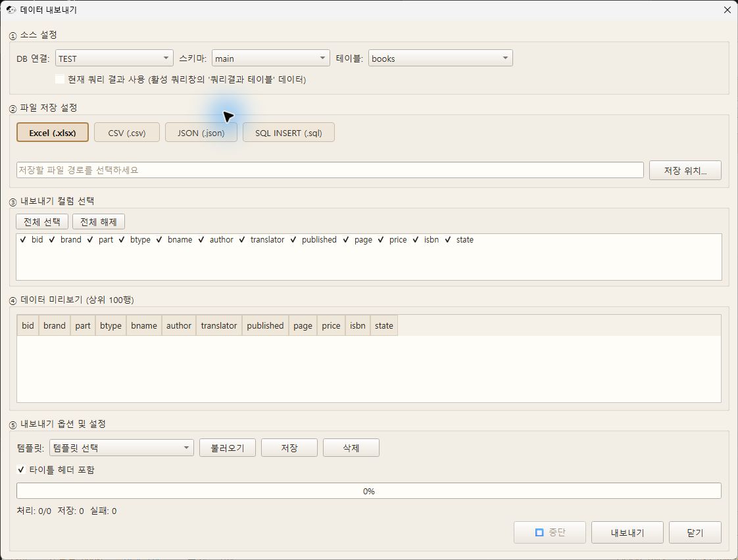738x560 pixels.
Task: Select SQL INSERT (.sql) format
Action: coord(289,133)
